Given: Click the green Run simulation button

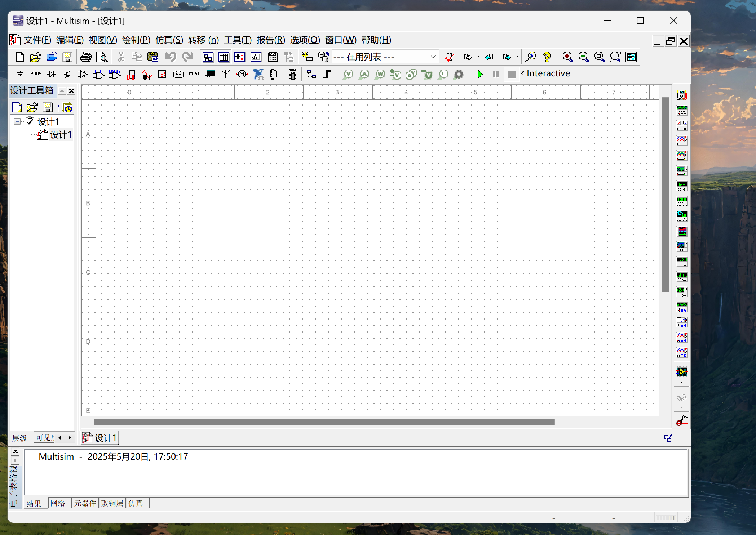Looking at the screenshot, I should (479, 74).
